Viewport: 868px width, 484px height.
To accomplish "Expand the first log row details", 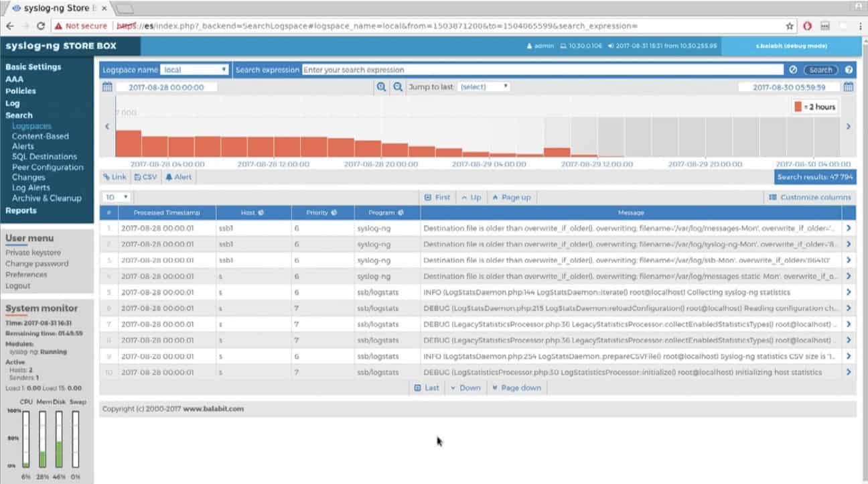I will click(849, 228).
